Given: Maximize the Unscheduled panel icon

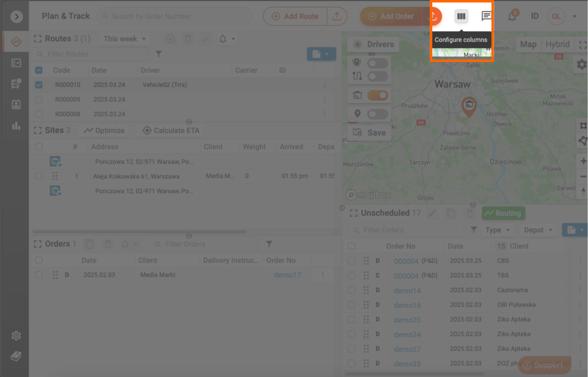Looking at the screenshot, I should 354,213.
